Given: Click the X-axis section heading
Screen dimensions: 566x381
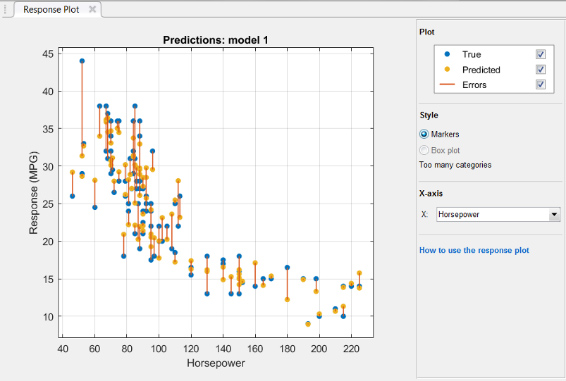Looking at the screenshot, I should [431, 193].
